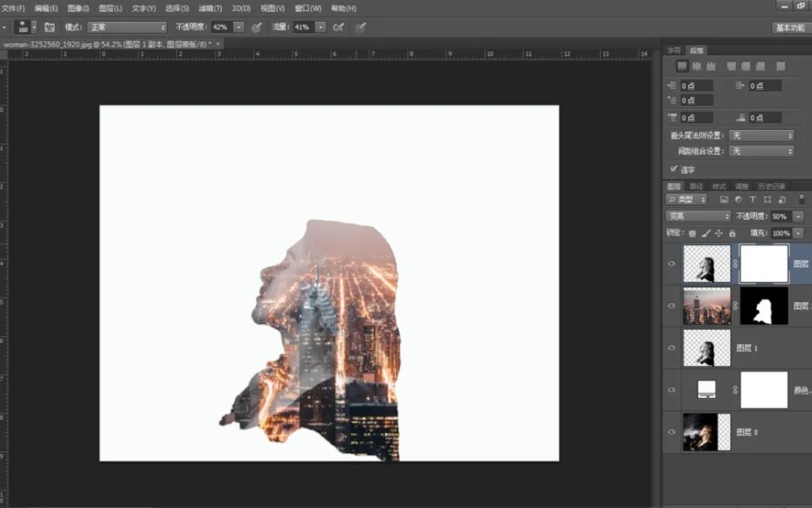This screenshot has width=812, height=508.
Task: Select left-align text paragraph icon
Action: click(x=682, y=66)
